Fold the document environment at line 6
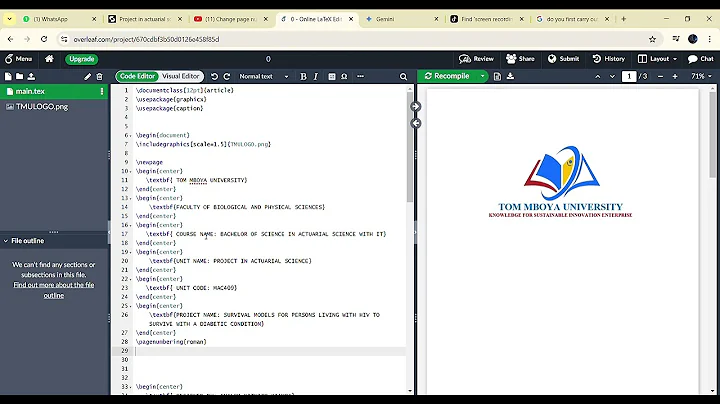Screen dimensions: 720x404 [131, 135]
